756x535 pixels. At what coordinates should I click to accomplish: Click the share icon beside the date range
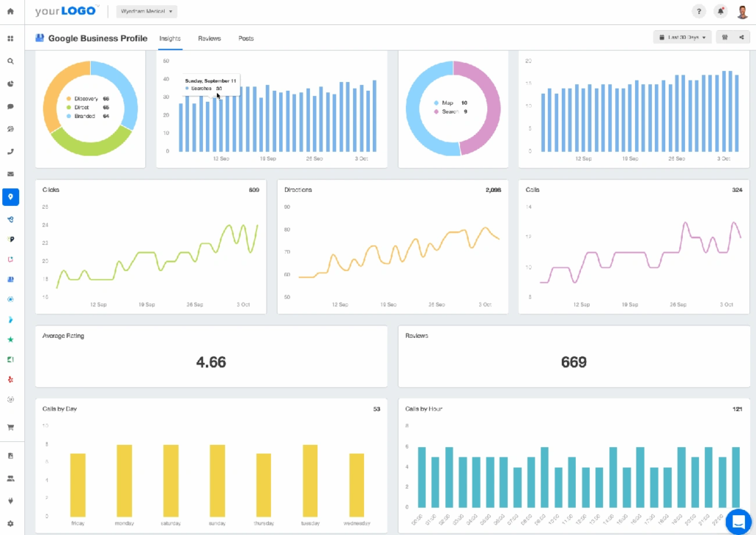(740, 38)
